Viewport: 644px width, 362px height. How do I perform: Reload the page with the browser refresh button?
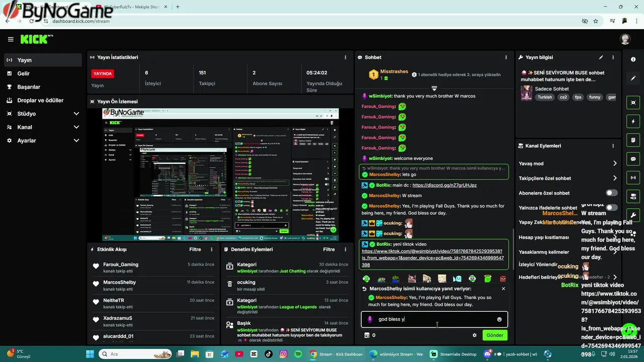click(x=32, y=21)
